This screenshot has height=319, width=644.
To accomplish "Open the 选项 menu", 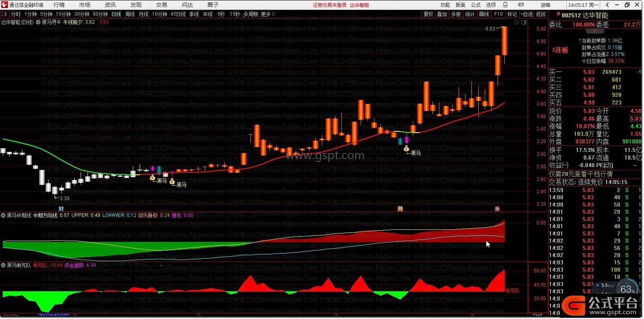I will [x=491, y=5].
